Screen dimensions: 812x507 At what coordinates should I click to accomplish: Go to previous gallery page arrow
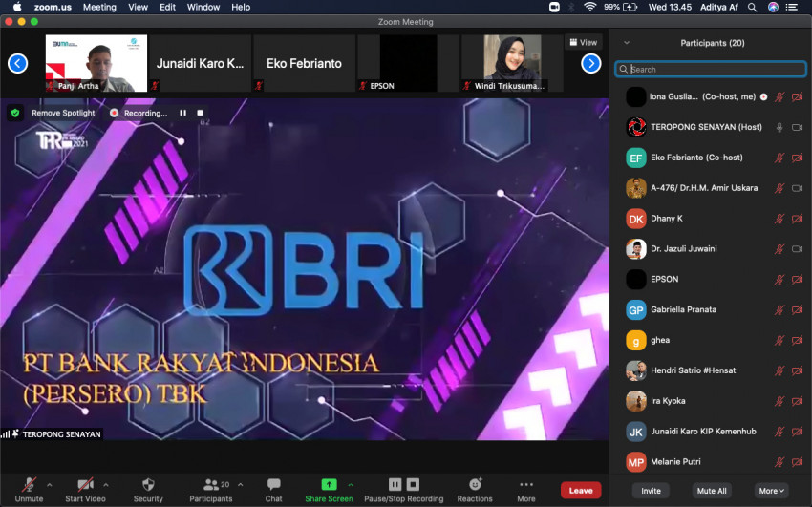(x=17, y=64)
